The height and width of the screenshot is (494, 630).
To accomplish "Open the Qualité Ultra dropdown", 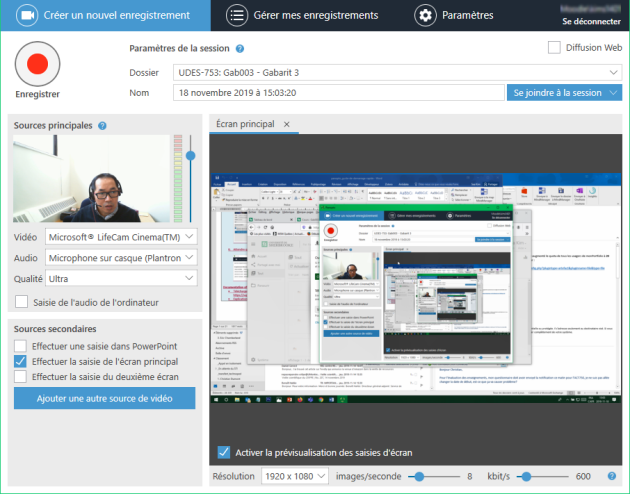I will point(190,279).
